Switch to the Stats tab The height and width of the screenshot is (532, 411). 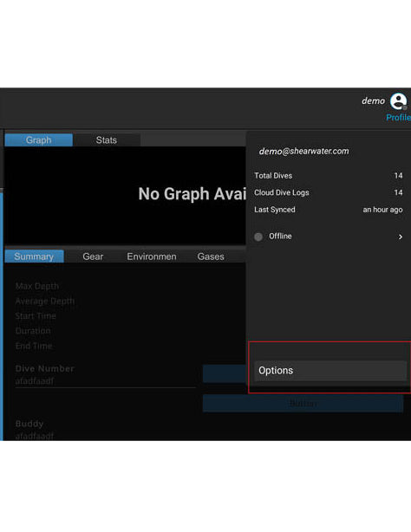[x=107, y=140]
